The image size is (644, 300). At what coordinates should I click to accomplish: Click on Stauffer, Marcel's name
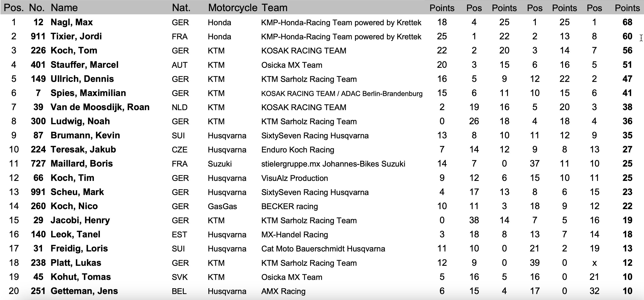(x=84, y=65)
